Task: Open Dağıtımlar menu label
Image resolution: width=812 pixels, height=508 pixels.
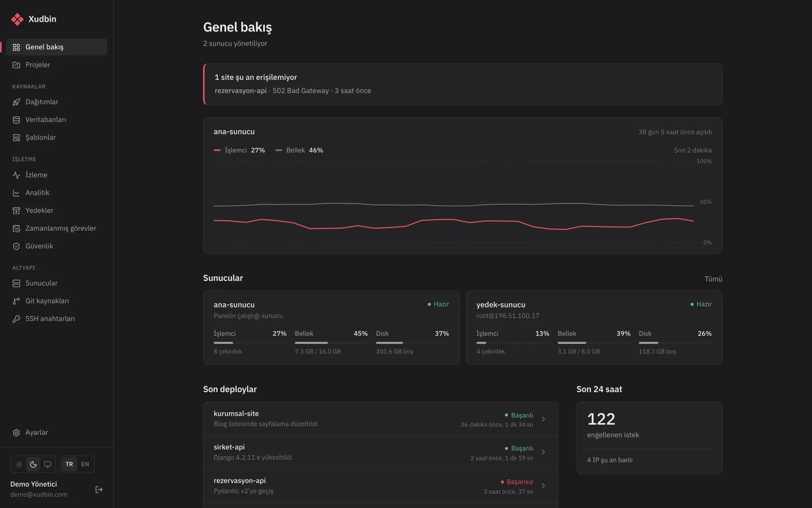Action: pos(42,102)
